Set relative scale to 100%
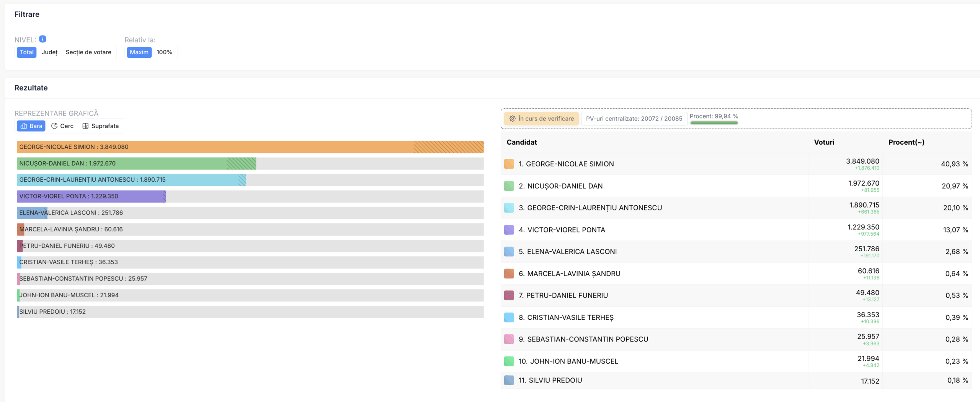The height and width of the screenshot is (402, 980). click(164, 52)
